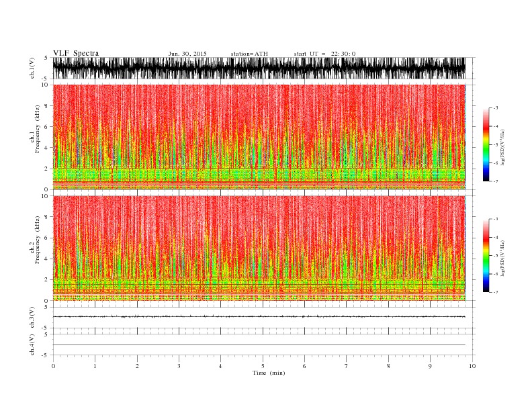Image resolution: width=532 pixels, height=411 pixels.
Task: Click the ch.2 frequency axis "6" tick label
Action: click(46, 238)
